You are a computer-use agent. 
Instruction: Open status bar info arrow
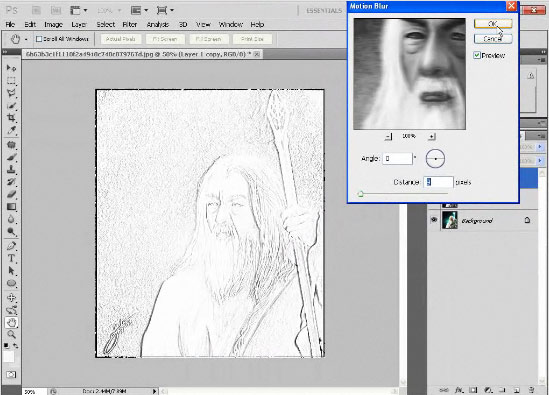(154, 391)
